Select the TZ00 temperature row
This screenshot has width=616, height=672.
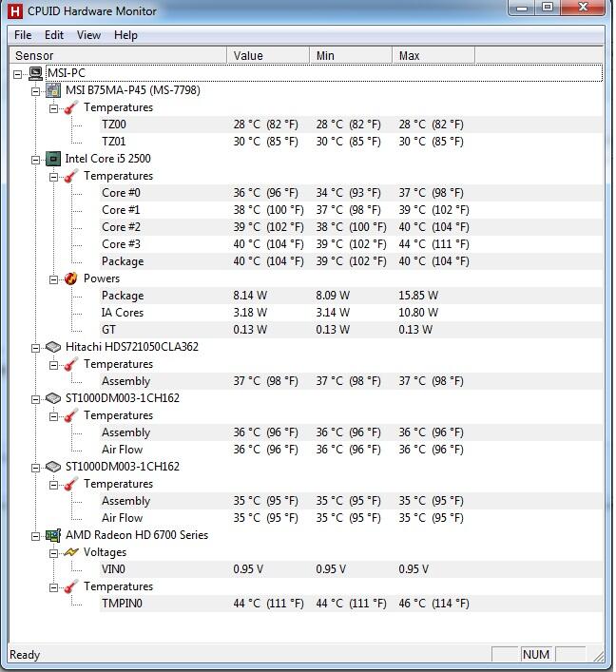pyautogui.click(x=351, y=125)
